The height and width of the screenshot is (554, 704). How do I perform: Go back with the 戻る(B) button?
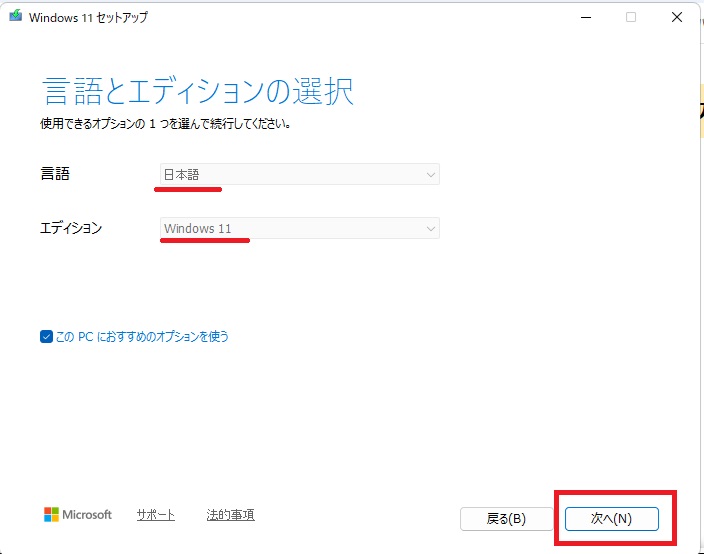pyautogui.click(x=506, y=519)
